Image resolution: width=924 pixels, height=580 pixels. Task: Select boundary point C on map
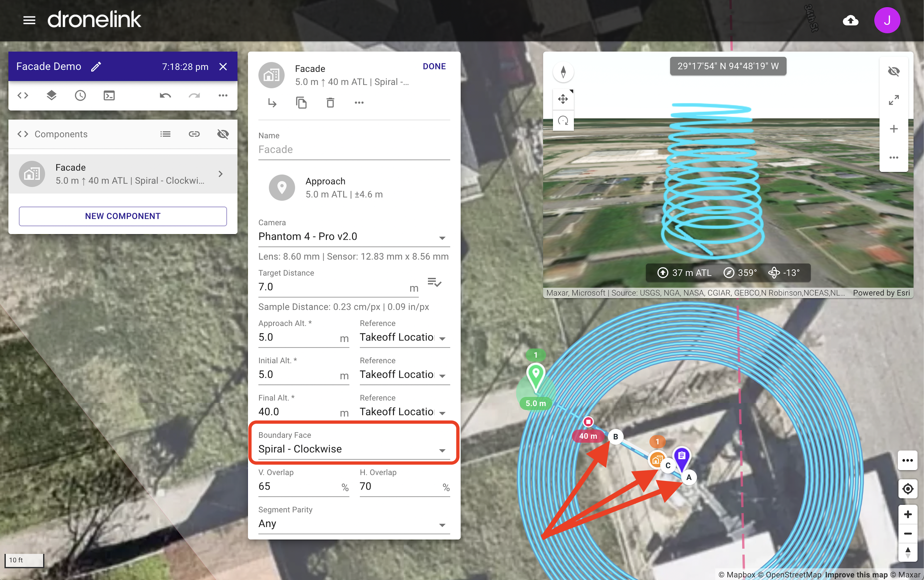coord(668,465)
